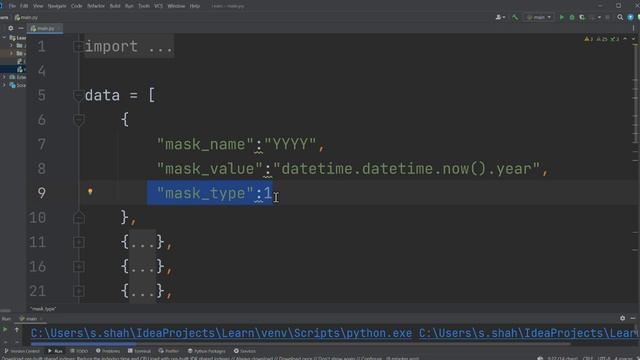Expand the folded dictionary on line 11
Screen dimensions: 640x360
pos(79,242)
